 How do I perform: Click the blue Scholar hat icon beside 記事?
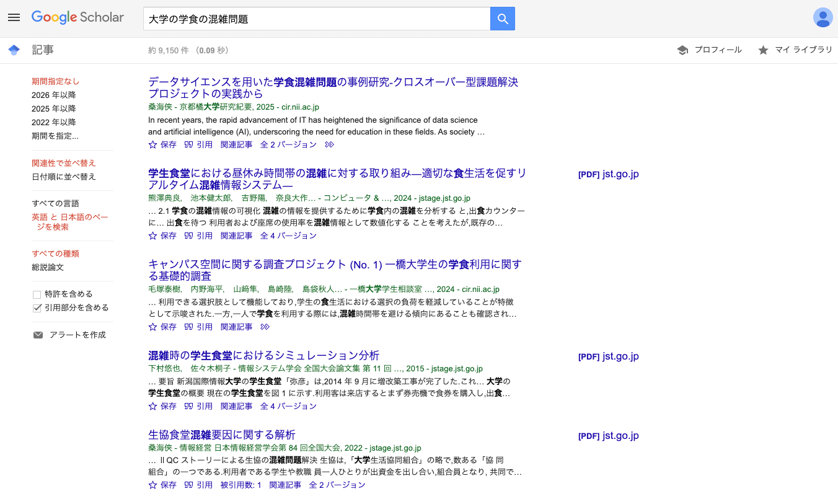click(14, 50)
